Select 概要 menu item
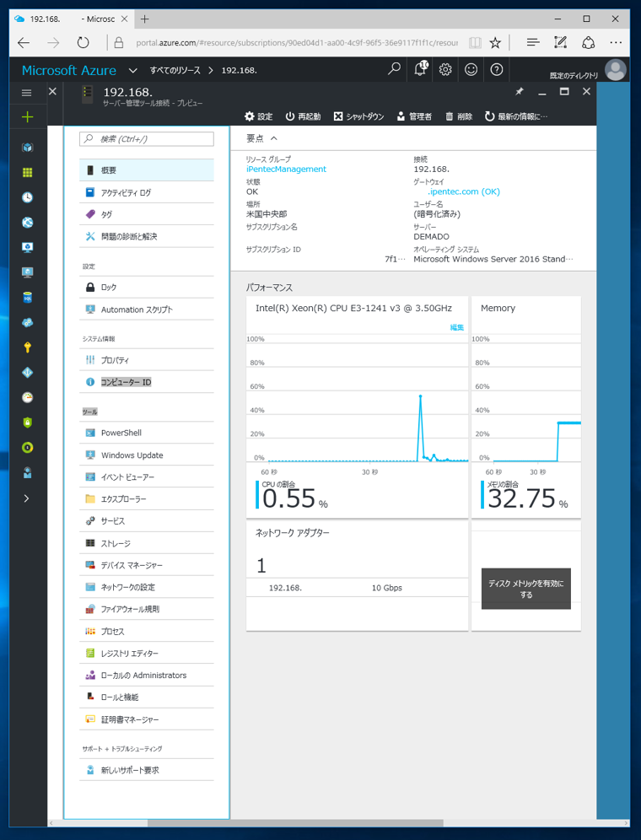Screen dimensions: 641x840 coord(146,170)
